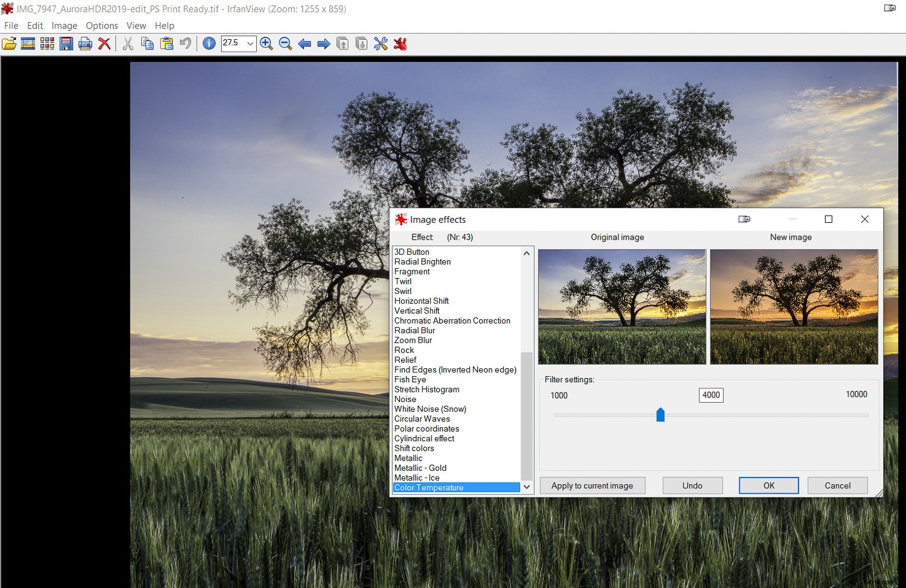The width and height of the screenshot is (906, 588).
Task: Open the Options menu
Action: [101, 25]
